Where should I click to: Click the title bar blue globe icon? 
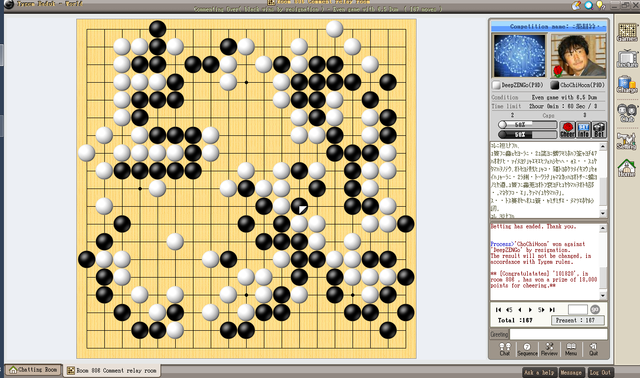pos(588,5)
